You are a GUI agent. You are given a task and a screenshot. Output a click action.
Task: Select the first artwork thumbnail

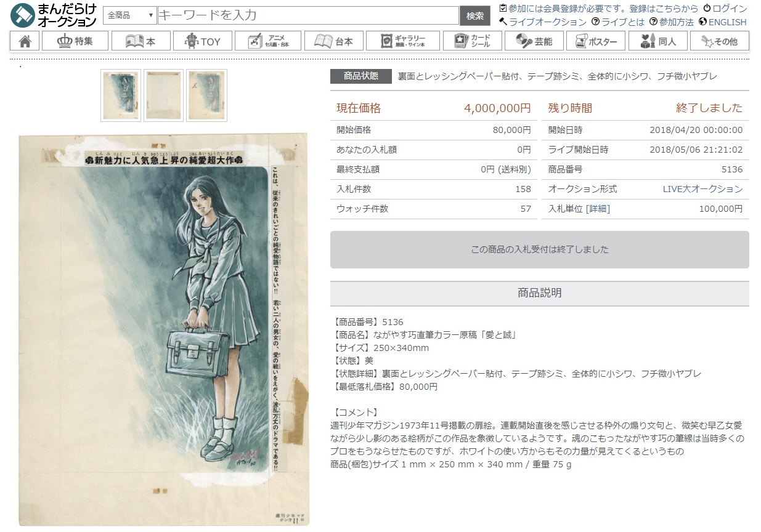click(121, 95)
